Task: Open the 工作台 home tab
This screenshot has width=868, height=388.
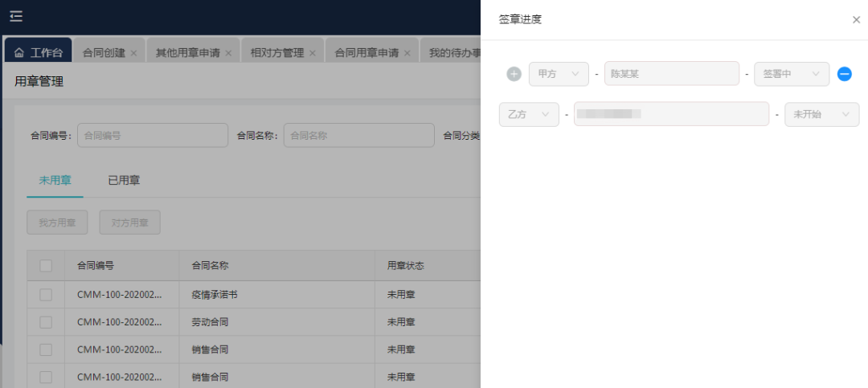Action: coord(39,53)
